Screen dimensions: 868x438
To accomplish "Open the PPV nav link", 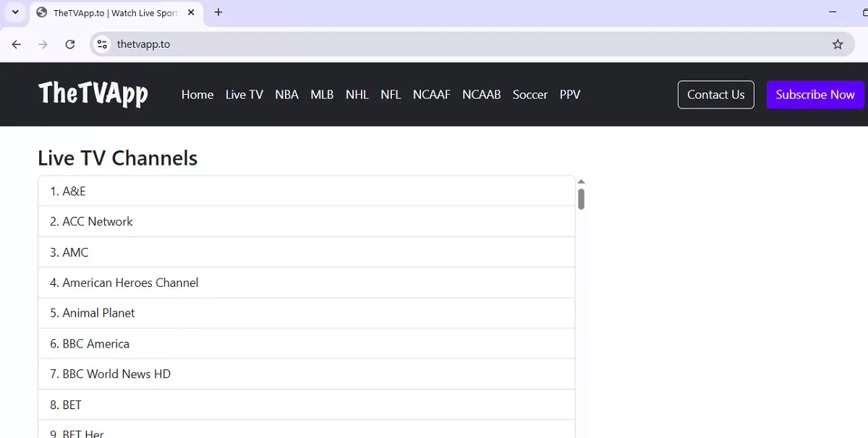I will tap(570, 95).
